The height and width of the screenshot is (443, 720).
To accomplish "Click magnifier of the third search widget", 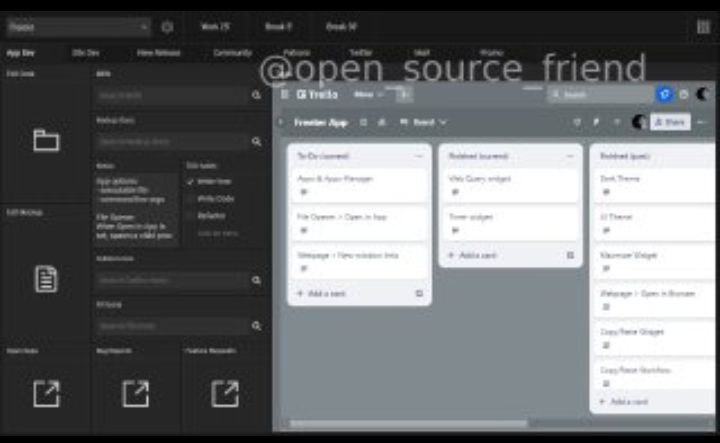I will pyautogui.click(x=256, y=280).
